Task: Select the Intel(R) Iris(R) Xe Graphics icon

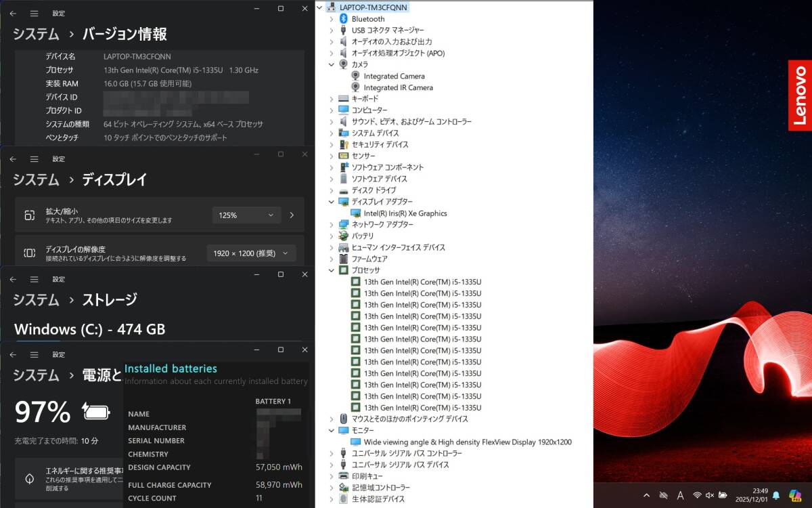Action: (x=355, y=213)
